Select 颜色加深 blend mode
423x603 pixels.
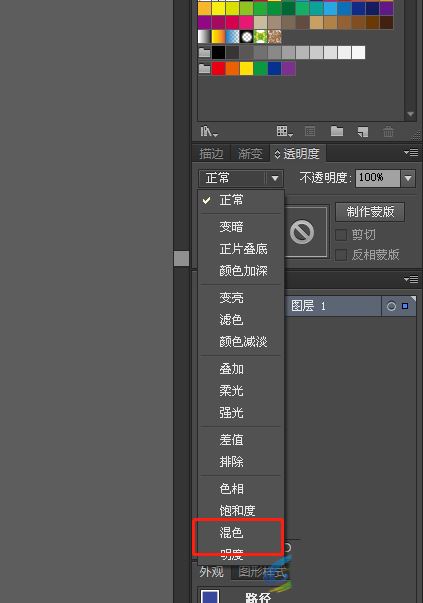point(241,271)
